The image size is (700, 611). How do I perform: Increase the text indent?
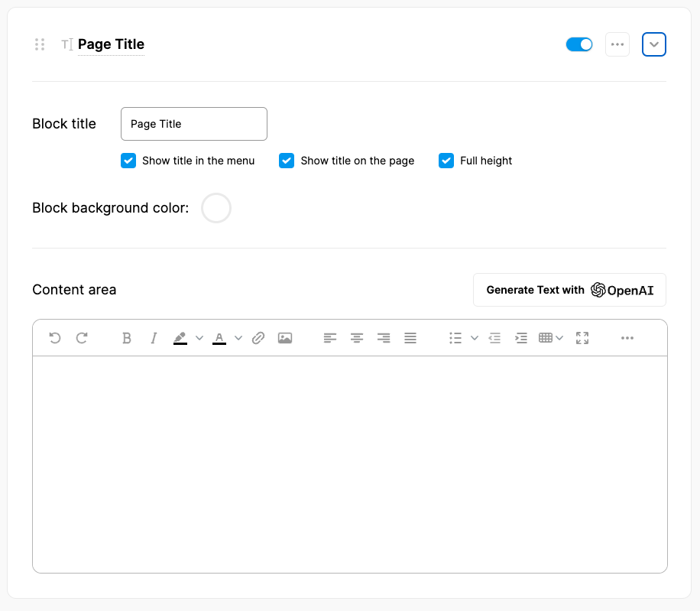(x=521, y=338)
